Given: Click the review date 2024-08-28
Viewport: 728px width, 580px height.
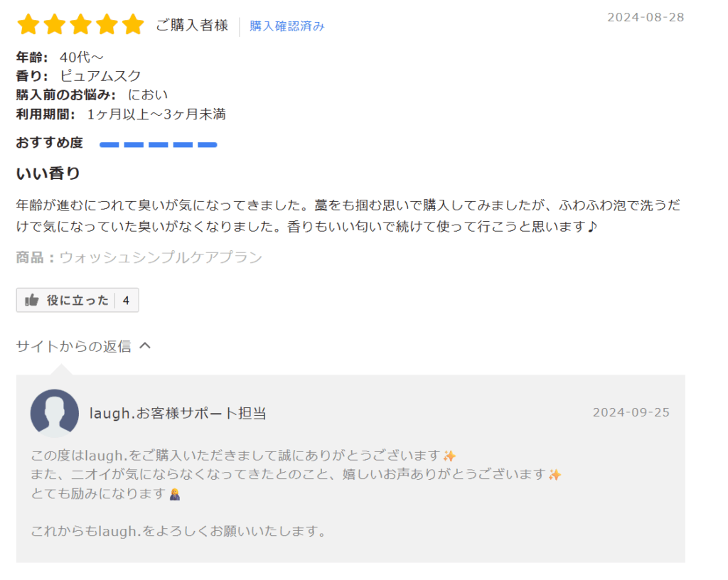Looking at the screenshot, I should (645, 18).
